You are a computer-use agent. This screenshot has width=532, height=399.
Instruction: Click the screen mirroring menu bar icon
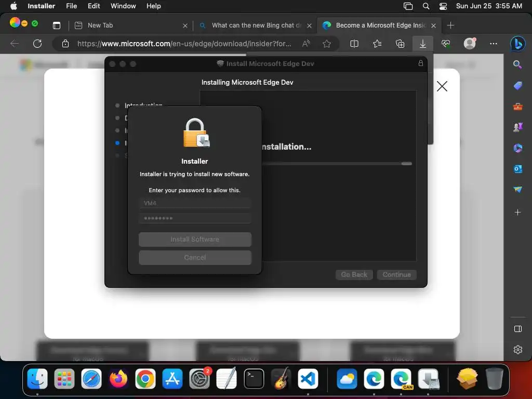(x=408, y=6)
